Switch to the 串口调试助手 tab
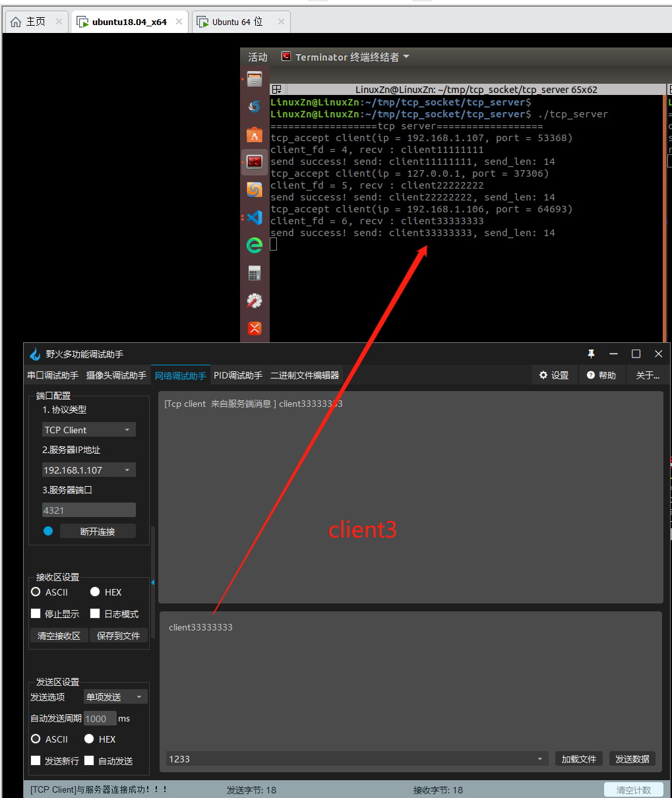The image size is (672, 798). coord(53,375)
